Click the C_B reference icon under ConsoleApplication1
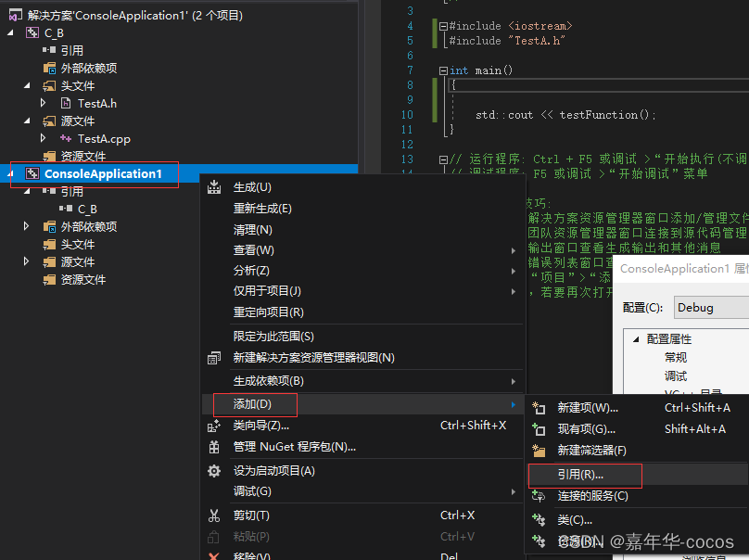749x560 pixels. pos(66,209)
